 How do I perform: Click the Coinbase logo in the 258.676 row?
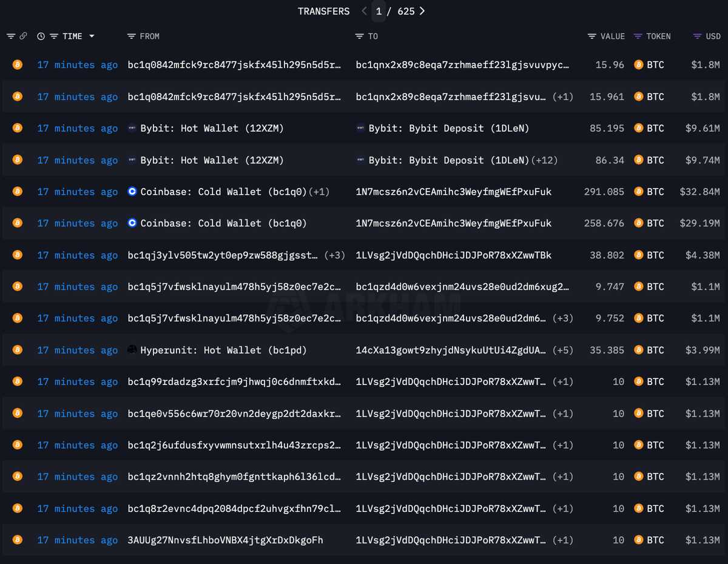pyautogui.click(x=132, y=223)
